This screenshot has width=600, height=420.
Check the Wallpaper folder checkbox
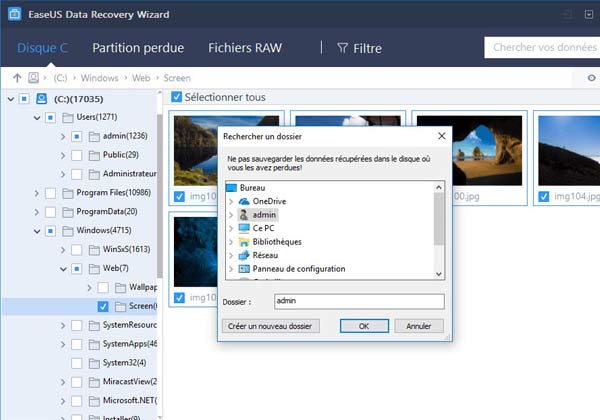click(103, 287)
